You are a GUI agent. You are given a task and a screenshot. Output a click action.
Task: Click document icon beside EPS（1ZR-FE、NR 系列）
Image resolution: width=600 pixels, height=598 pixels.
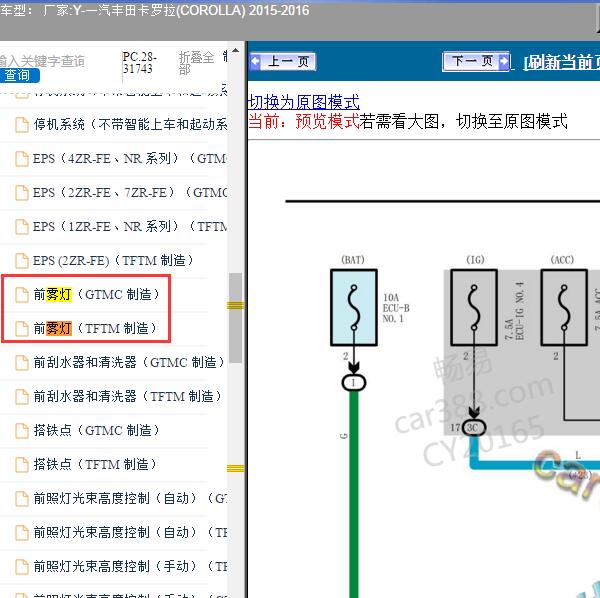22,226
